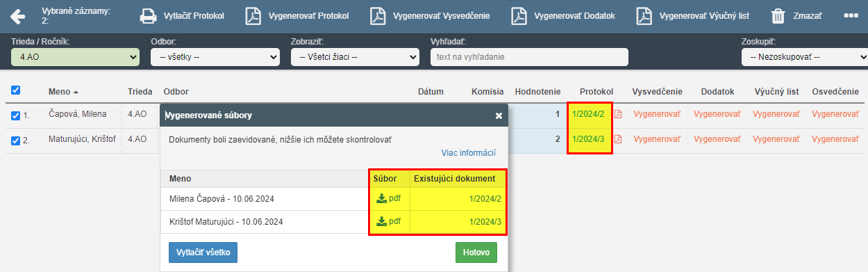
Task: Go back with the left arrow icon
Action: click(x=17, y=15)
